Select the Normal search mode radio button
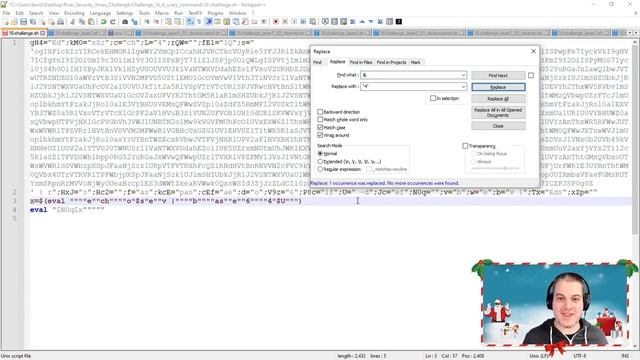The width and height of the screenshot is (640, 360). [320, 153]
